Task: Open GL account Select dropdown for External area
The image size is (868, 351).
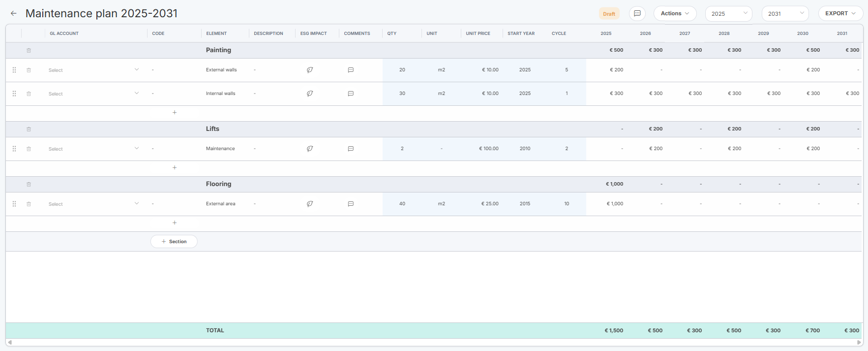Action: [93, 204]
